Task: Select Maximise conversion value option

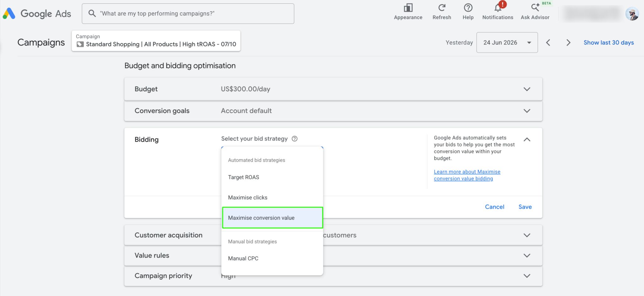Action: click(272, 218)
